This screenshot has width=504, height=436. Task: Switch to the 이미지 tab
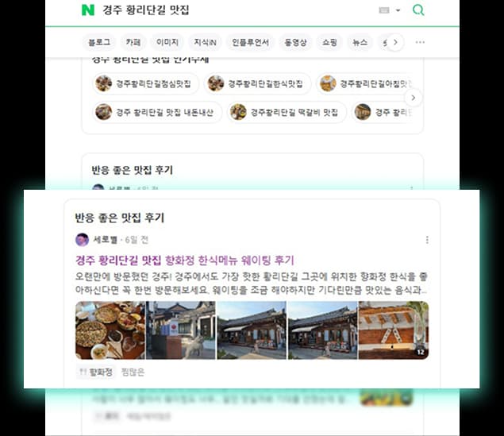167,42
